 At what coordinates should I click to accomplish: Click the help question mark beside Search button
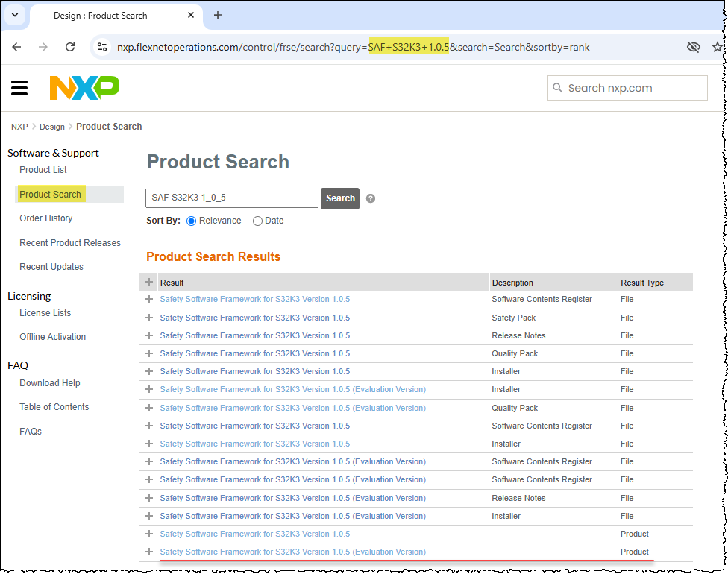tap(370, 198)
